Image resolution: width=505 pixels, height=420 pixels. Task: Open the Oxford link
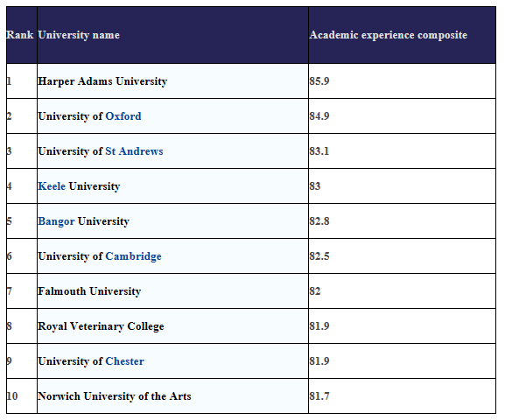coord(123,116)
